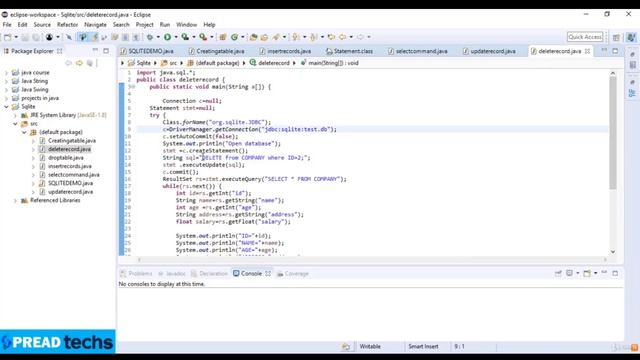The width and height of the screenshot is (640, 360).
Task: Click the Back navigation arrow in toolbar
Action: pyautogui.click(x=342, y=37)
